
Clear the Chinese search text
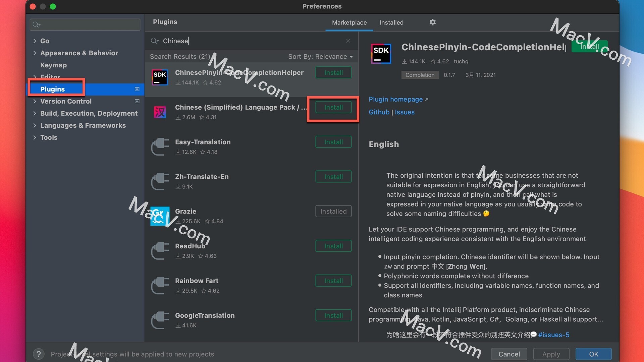click(x=348, y=41)
